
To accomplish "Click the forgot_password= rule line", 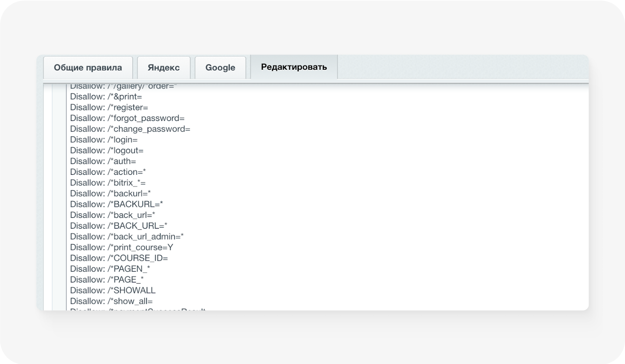I will click(127, 118).
